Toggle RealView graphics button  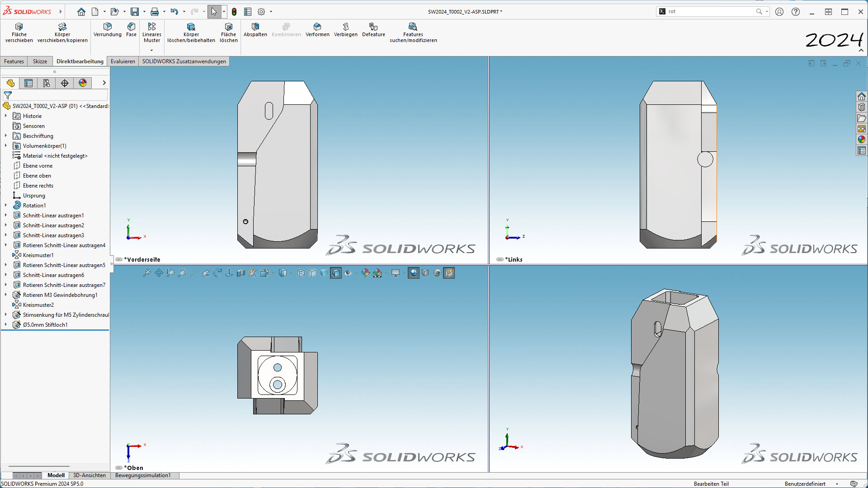tap(413, 273)
